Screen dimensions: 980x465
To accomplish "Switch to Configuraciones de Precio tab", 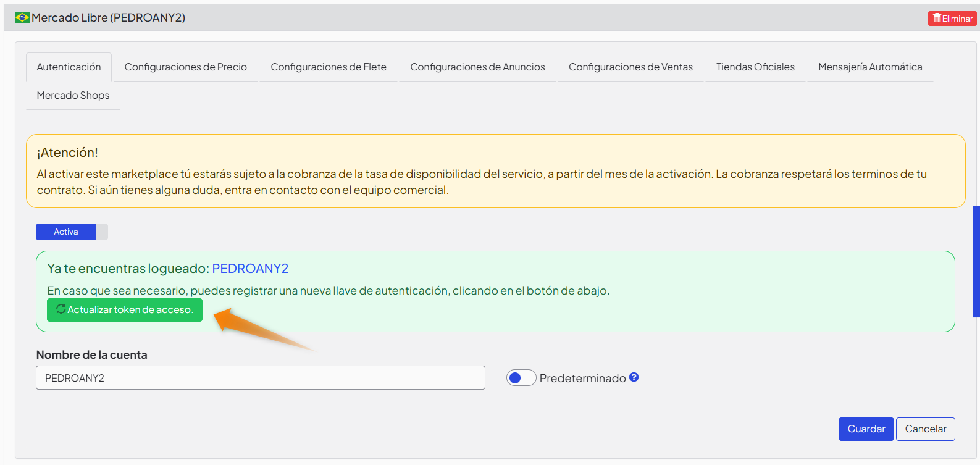I will pyautogui.click(x=185, y=67).
